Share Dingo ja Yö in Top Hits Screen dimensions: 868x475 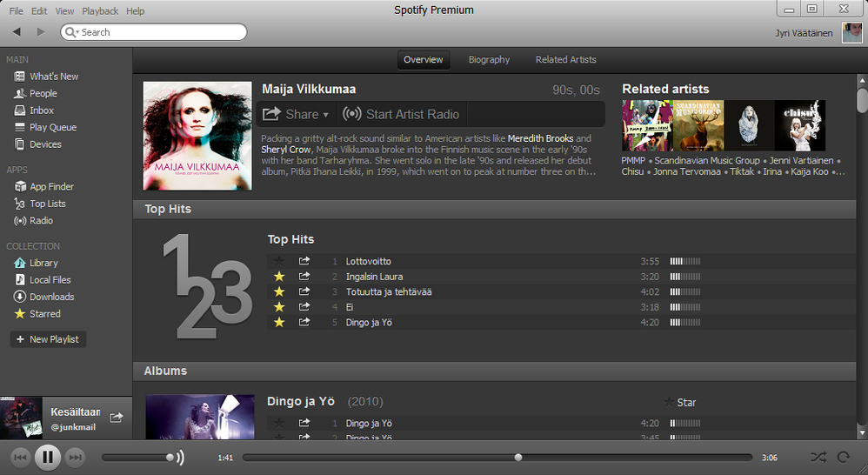point(304,322)
